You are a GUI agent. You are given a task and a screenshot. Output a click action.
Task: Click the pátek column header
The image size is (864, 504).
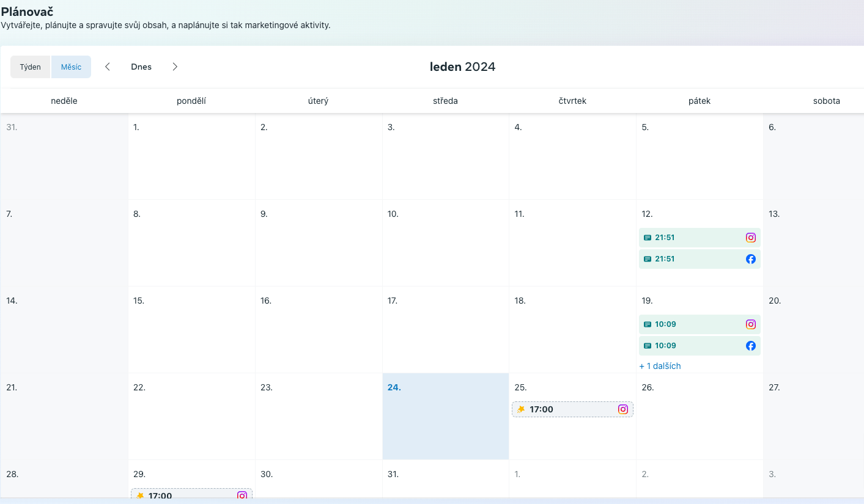pyautogui.click(x=700, y=101)
